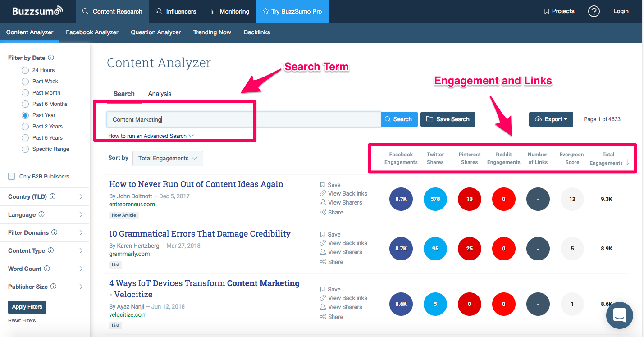
Task: Open the Content Research tab
Action: 112,11
